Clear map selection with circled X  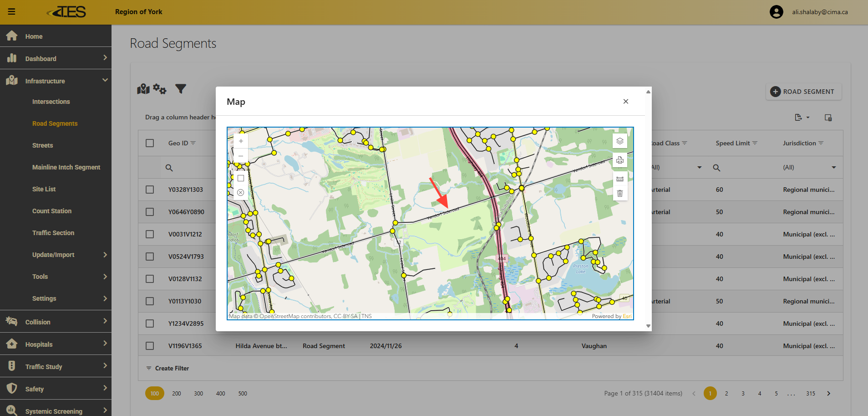pyautogui.click(x=241, y=193)
